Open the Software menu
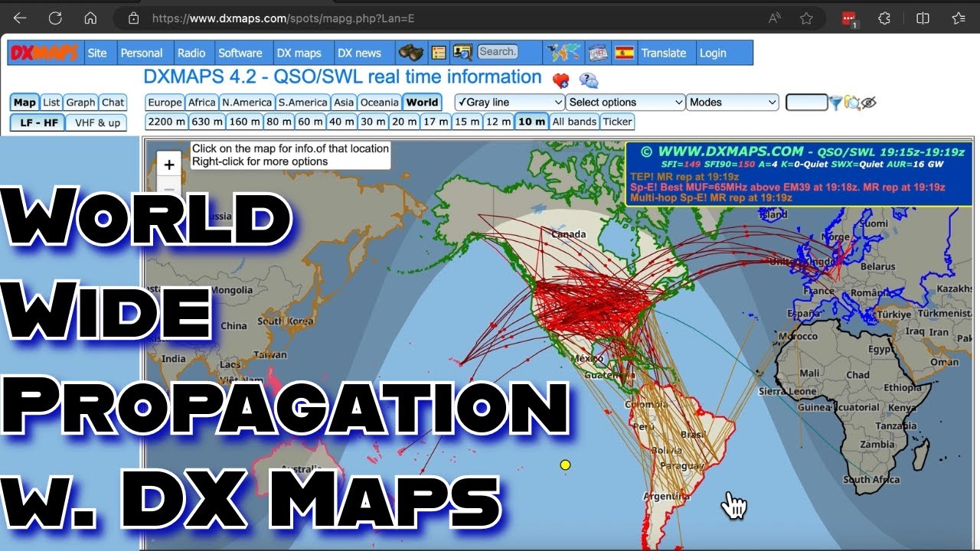The image size is (980, 551). point(240,53)
